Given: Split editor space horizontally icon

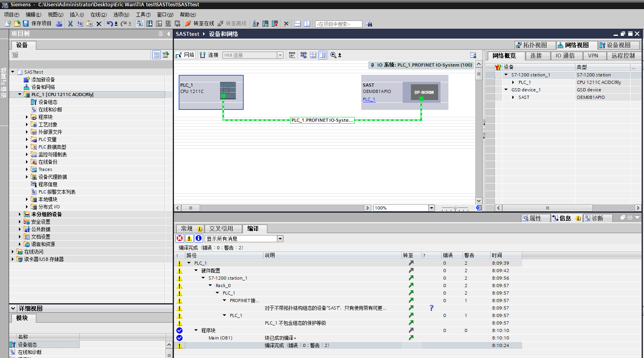Looking at the screenshot, I should pyautogui.click(x=298, y=24).
